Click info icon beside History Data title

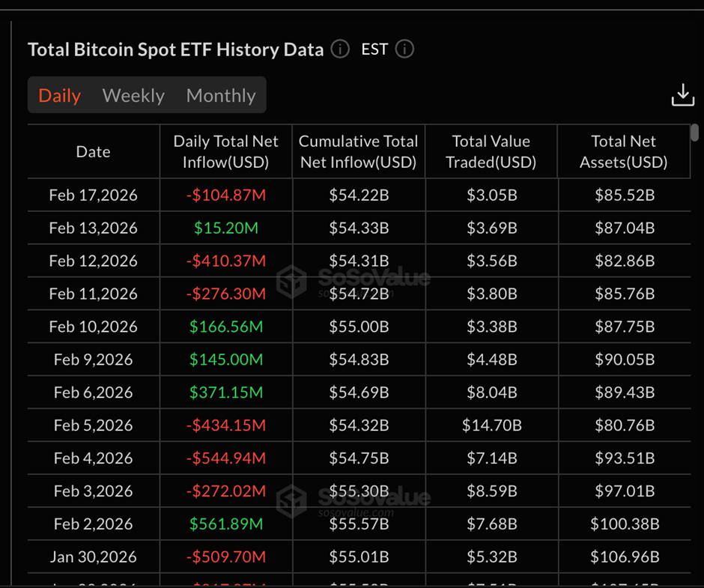click(x=340, y=49)
